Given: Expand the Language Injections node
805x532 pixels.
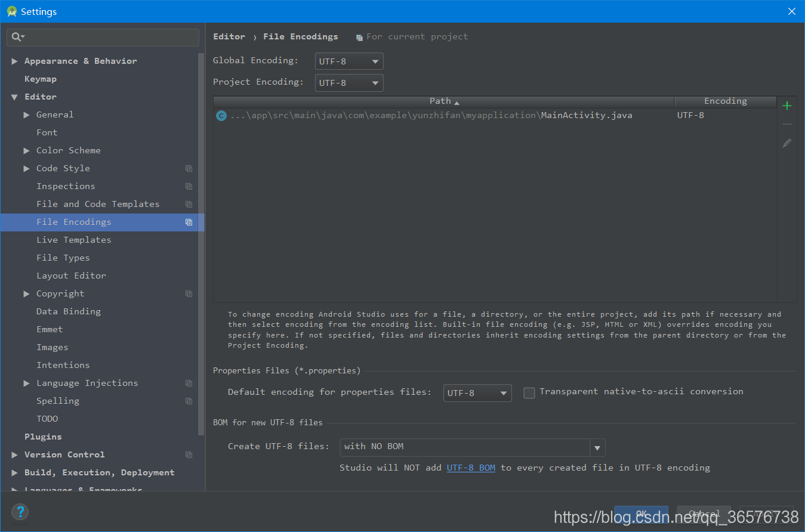Looking at the screenshot, I should [26, 383].
